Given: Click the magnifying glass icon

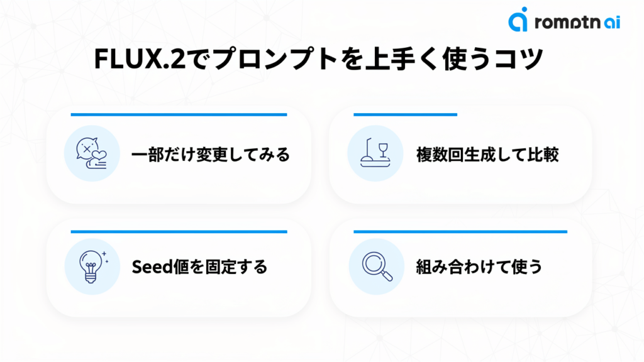Looking at the screenshot, I should tap(375, 266).
